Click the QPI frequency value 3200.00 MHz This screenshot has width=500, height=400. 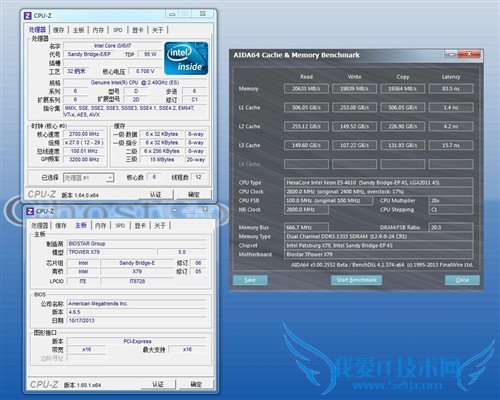pos(84,159)
